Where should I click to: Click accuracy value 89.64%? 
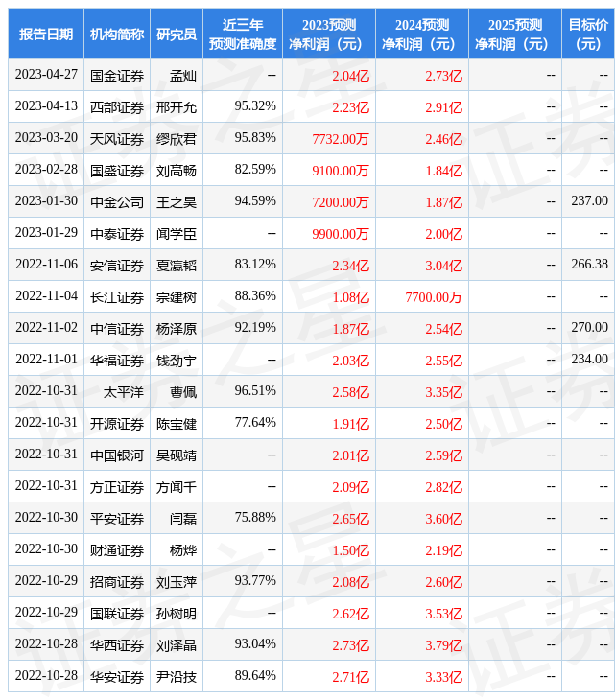click(255, 676)
